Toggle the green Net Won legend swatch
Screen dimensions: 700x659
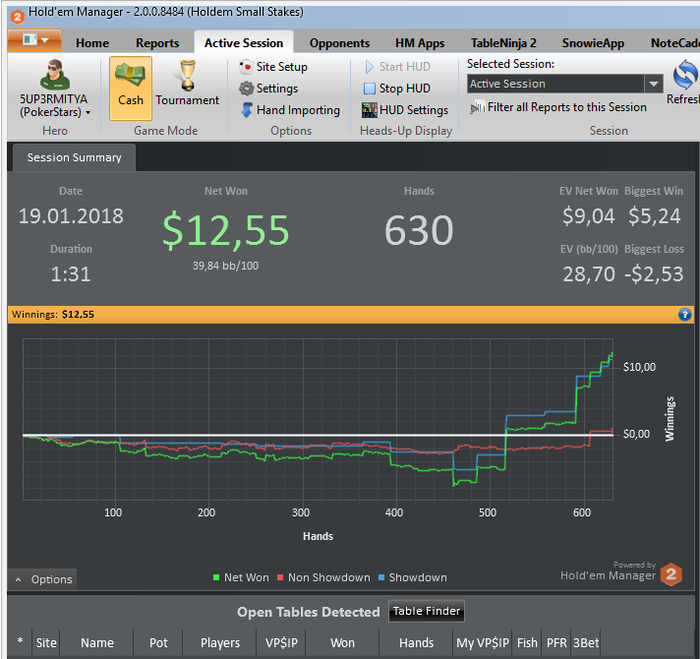[216, 577]
